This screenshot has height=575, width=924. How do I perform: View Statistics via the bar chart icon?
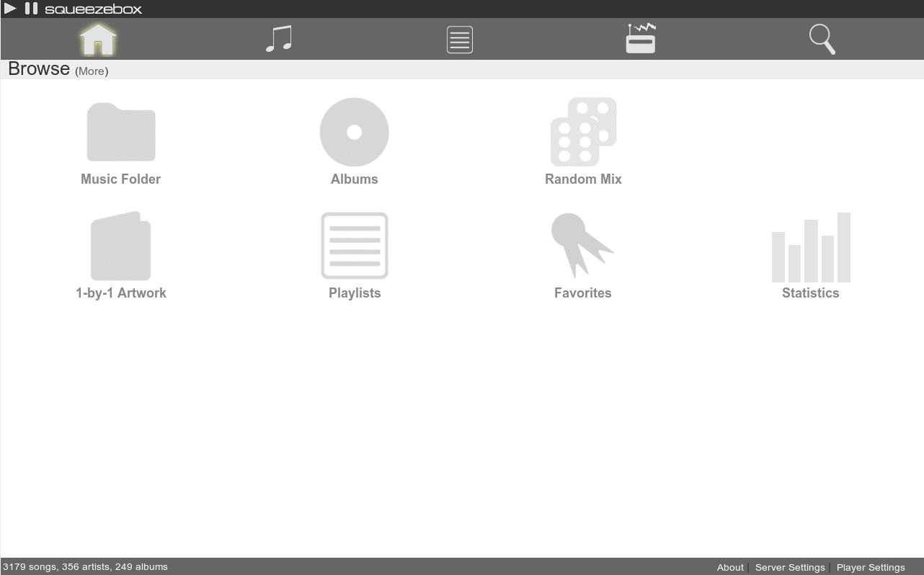[811, 247]
